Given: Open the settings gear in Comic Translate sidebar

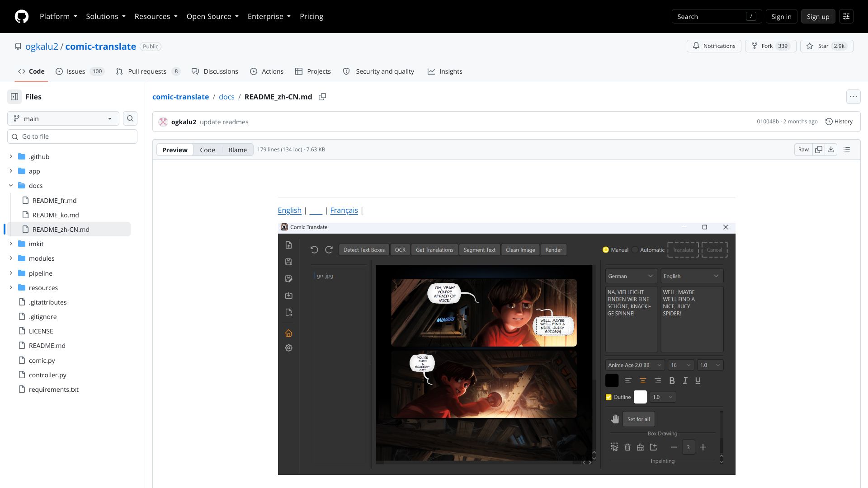Looking at the screenshot, I should tap(289, 348).
